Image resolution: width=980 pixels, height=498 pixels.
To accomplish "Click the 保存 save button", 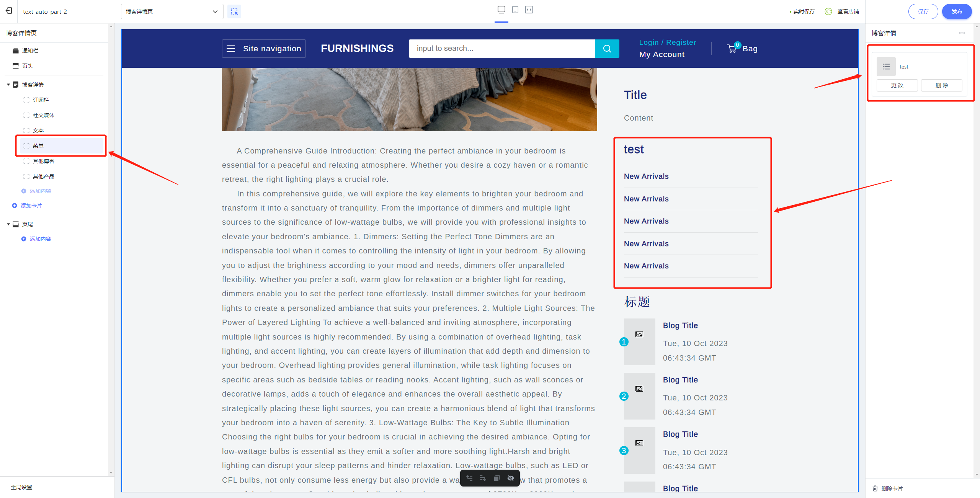I will (923, 11).
